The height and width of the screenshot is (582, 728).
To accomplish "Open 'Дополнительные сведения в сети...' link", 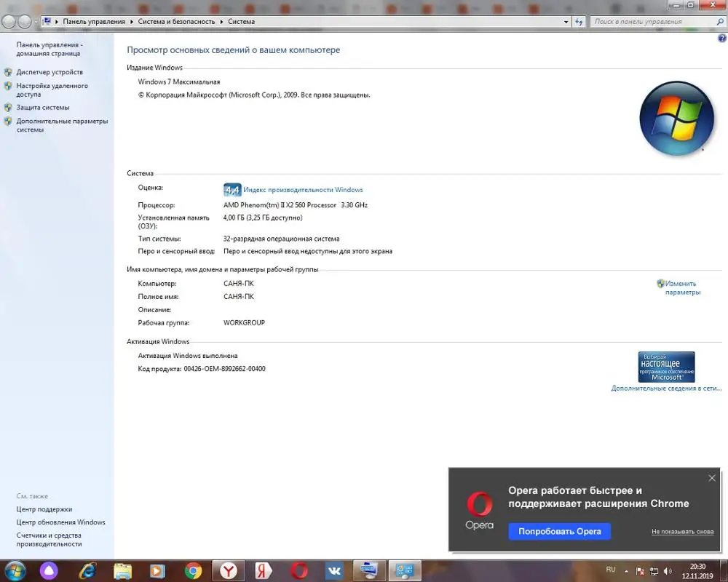I will pyautogui.click(x=666, y=388).
